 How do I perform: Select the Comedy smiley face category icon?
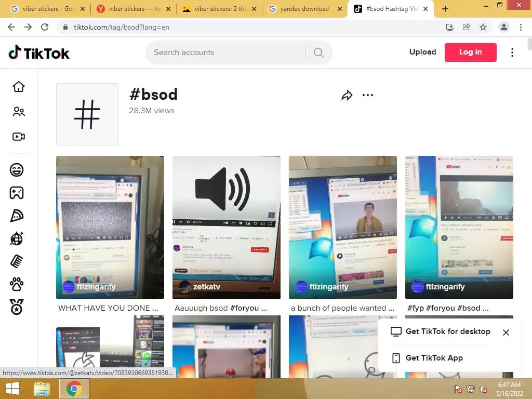click(x=17, y=170)
